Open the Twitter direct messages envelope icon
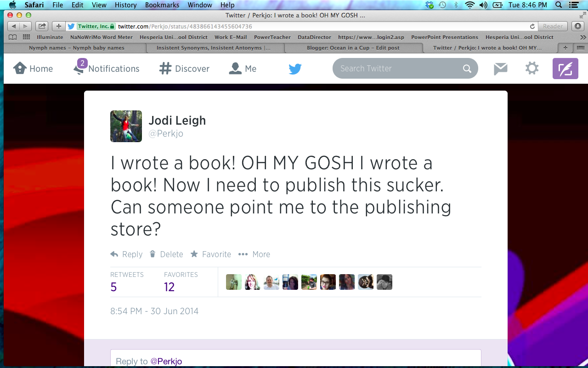Screen dimensions: 588x368 click(500, 69)
